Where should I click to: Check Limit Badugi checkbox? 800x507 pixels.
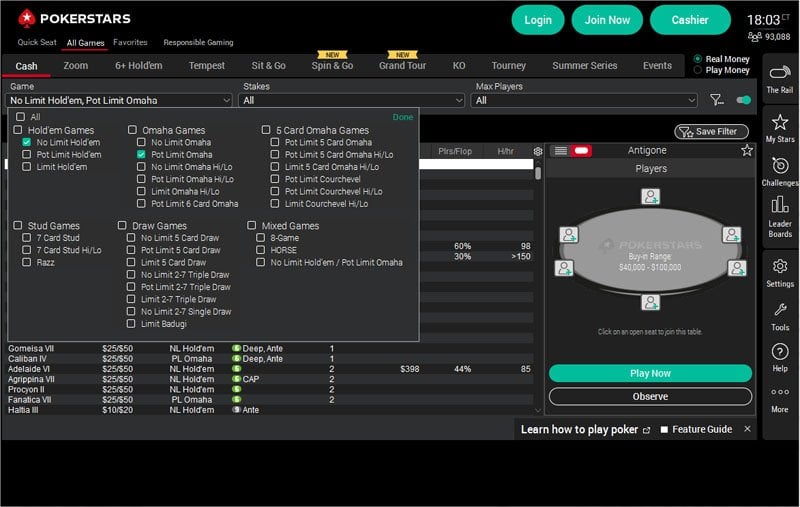(131, 323)
